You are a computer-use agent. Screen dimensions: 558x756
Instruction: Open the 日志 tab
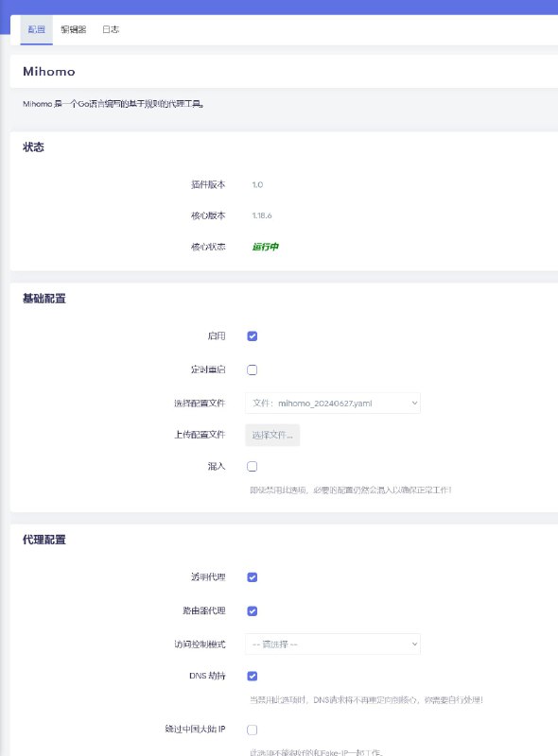pos(111,29)
